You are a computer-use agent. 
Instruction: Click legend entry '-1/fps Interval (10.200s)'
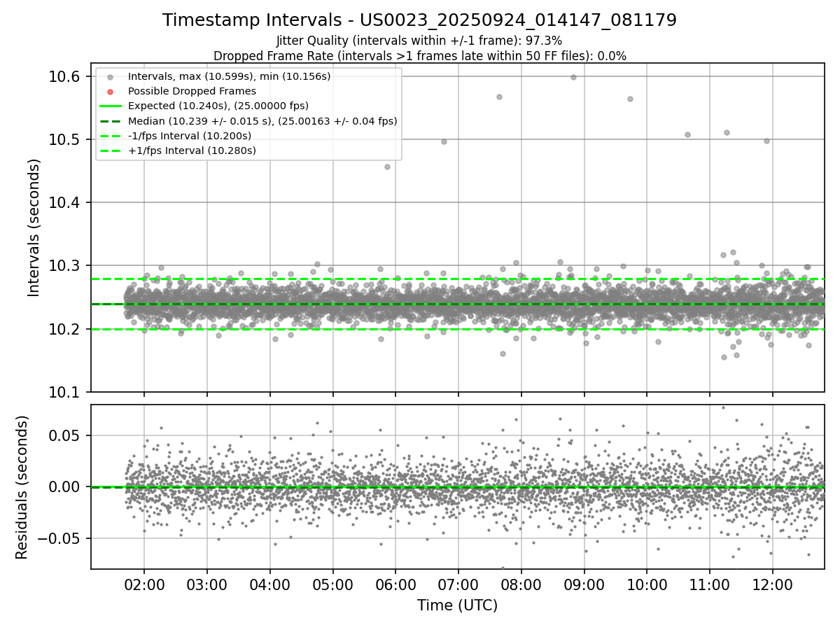coord(189,136)
